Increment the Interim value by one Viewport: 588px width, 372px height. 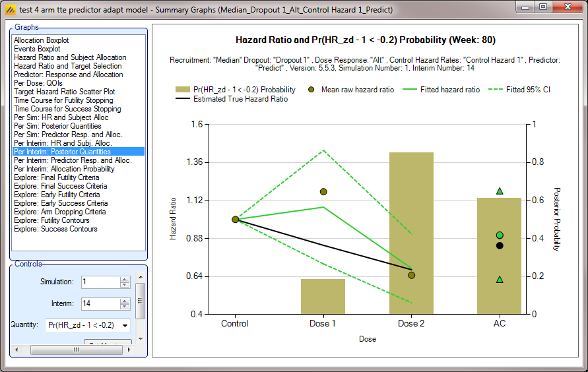point(125,301)
